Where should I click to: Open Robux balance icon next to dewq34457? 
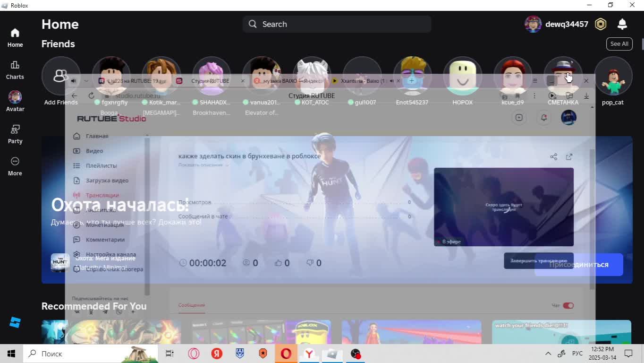click(600, 24)
